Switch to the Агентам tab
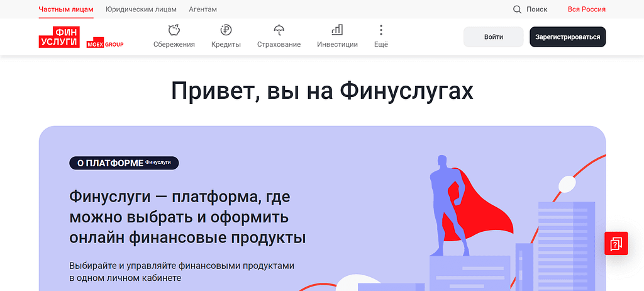 tap(203, 9)
